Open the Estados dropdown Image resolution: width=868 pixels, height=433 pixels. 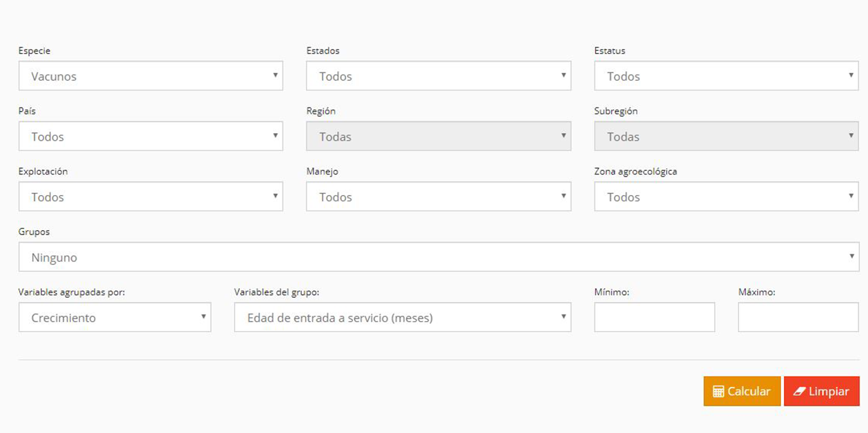(x=438, y=76)
